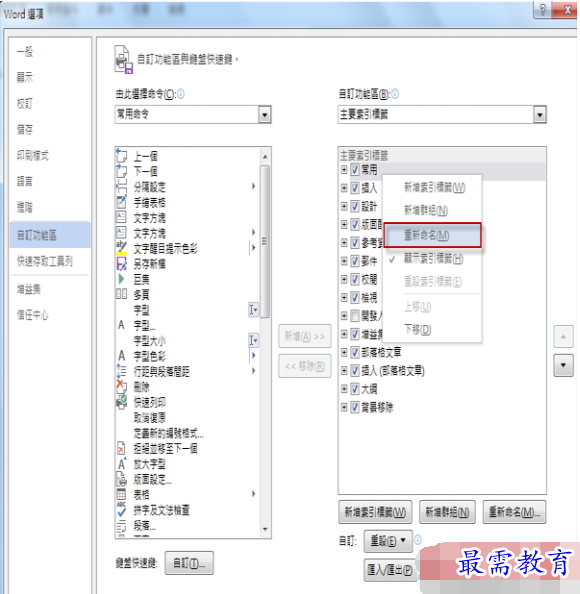Open the 重設 dropdown button

388,541
